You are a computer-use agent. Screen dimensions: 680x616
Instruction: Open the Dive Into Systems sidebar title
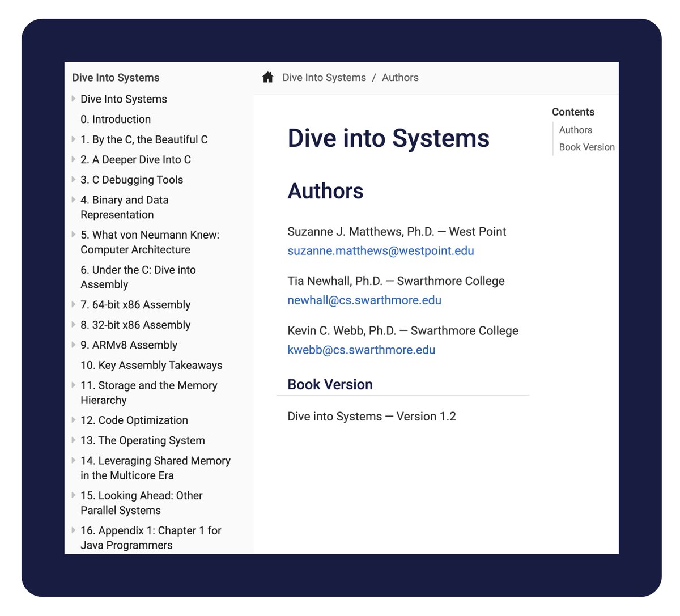click(116, 78)
